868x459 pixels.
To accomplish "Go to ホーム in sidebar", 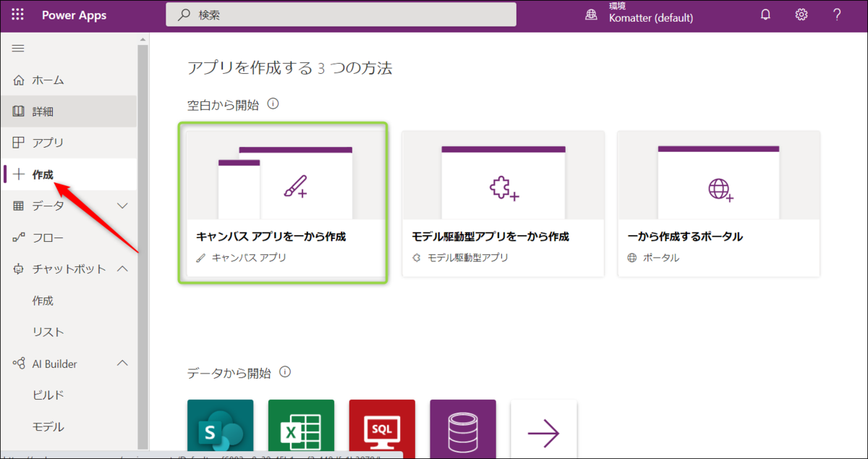I will (69, 80).
